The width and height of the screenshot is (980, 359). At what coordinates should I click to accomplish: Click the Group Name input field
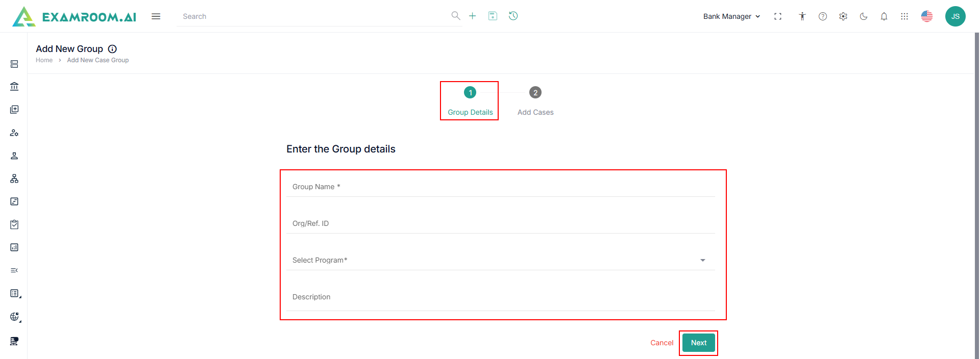pos(500,187)
